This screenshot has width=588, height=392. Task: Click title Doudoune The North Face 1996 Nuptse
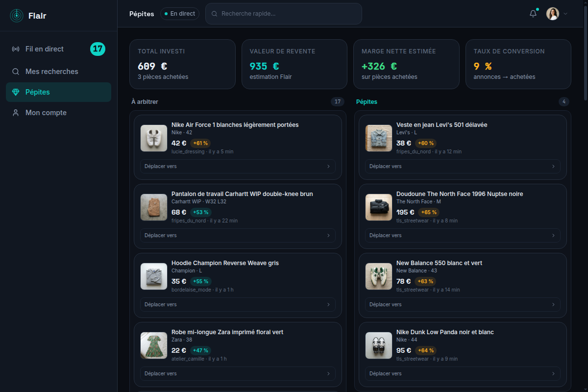click(460, 194)
